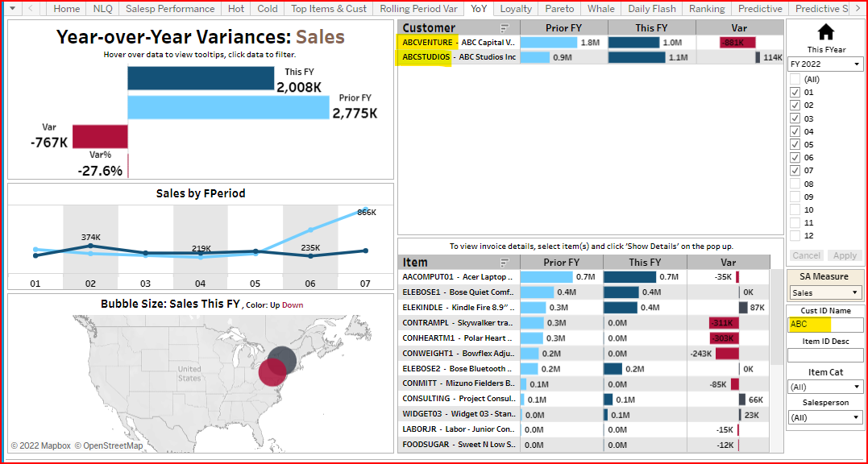Open the Salesperson filter dropdown
This screenshot has height=464, width=868.
click(x=824, y=417)
